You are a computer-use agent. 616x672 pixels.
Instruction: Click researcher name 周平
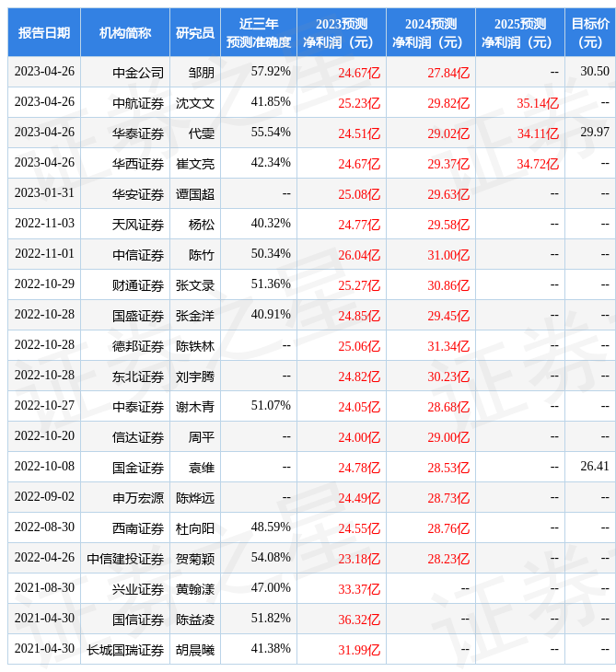202,437
